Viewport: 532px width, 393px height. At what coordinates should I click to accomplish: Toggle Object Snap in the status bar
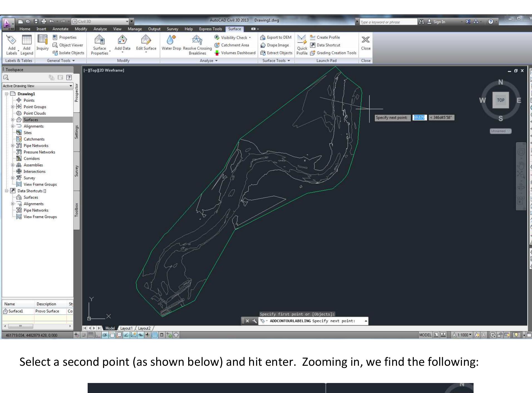[112, 335]
